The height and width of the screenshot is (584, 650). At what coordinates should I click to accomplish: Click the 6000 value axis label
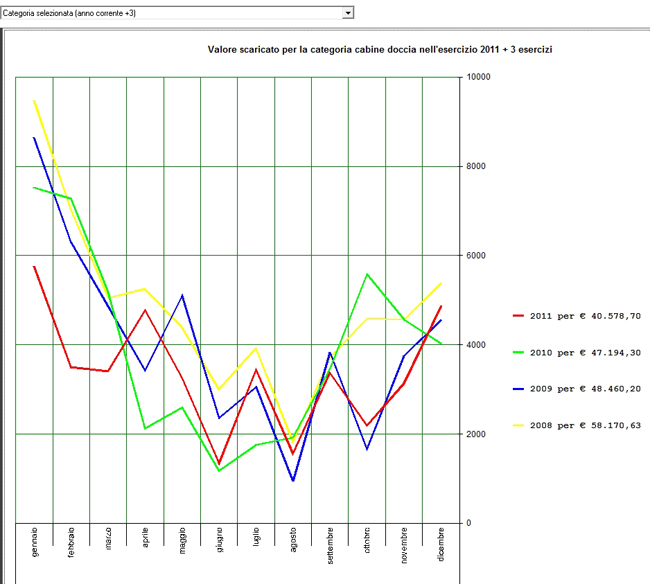(x=476, y=255)
